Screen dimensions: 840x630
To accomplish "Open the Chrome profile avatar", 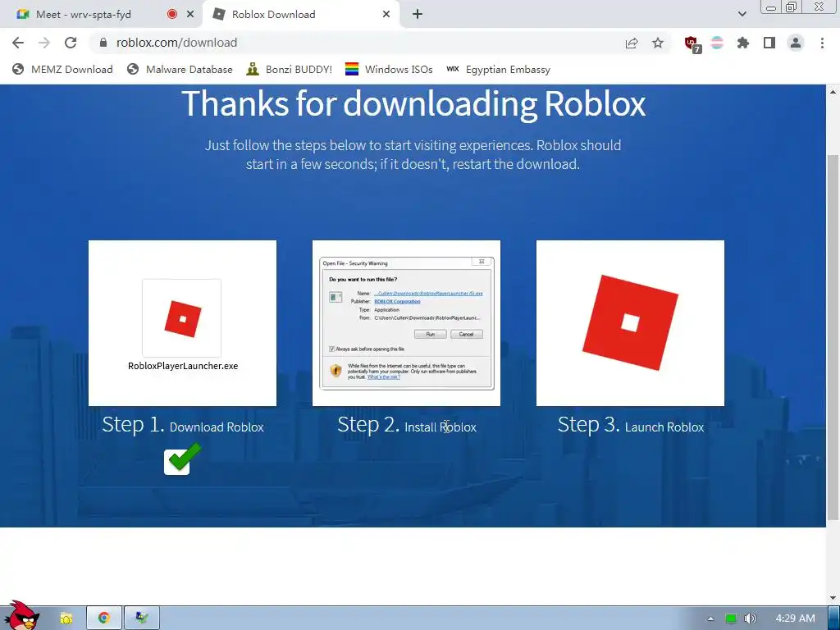I will click(796, 43).
